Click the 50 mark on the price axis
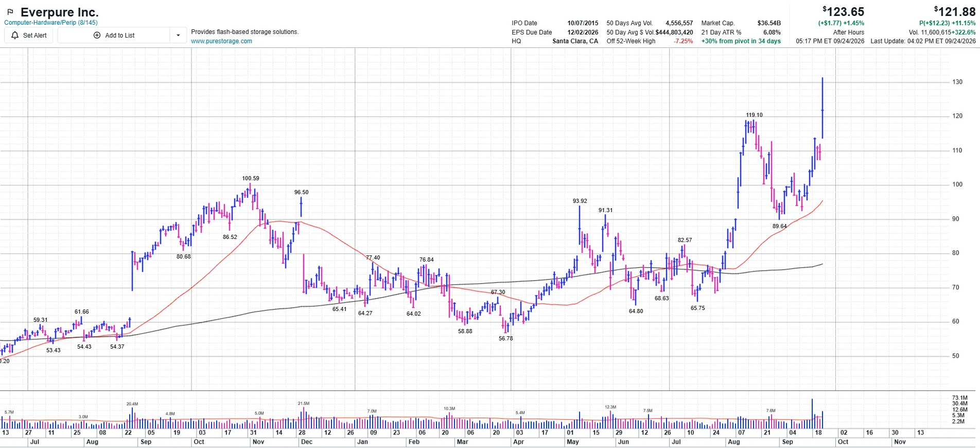980x448 pixels. tap(956, 356)
